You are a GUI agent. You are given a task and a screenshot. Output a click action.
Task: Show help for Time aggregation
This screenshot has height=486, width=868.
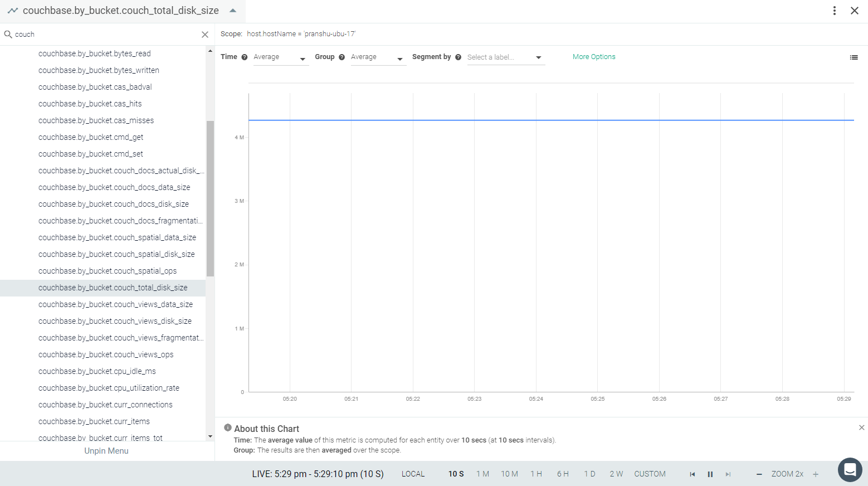[x=245, y=57]
